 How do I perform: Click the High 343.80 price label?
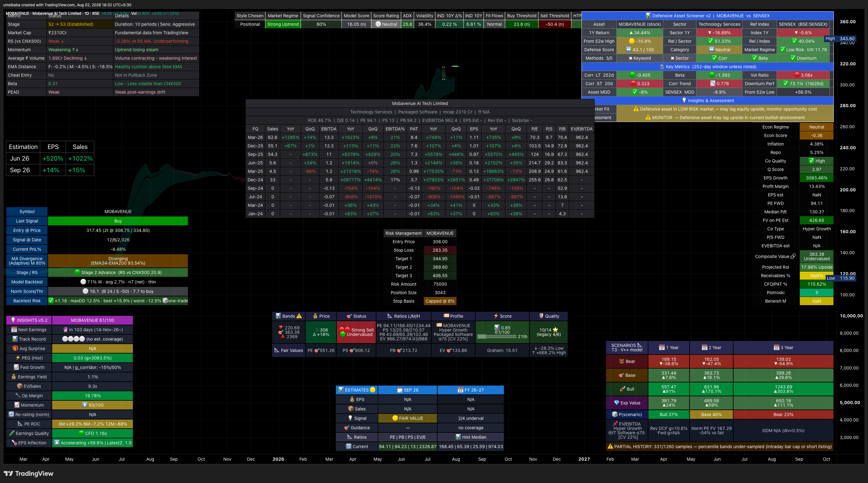click(840, 38)
